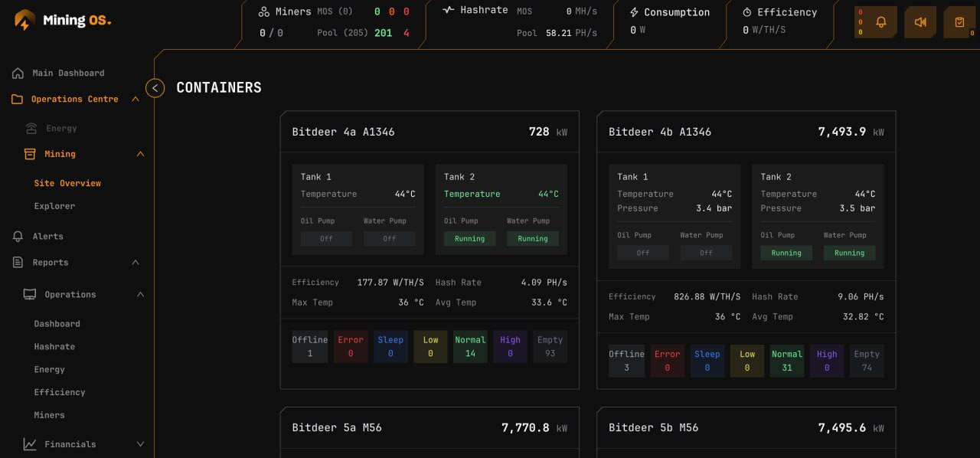Image resolution: width=980 pixels, height=458 pixels.
Task: Click the Mining OS logo
Action: pos(63,21)
